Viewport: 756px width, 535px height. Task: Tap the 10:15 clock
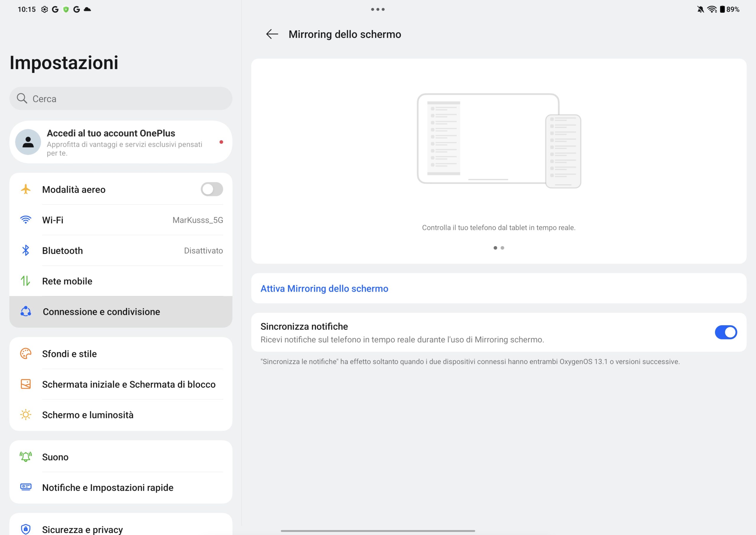pyautogui.click(x=27, y=9)
